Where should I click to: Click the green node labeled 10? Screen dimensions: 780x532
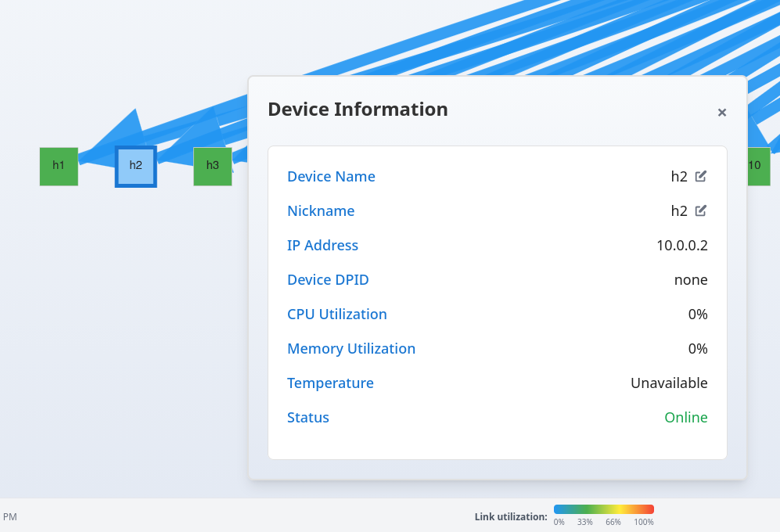[x=760, y=166]
